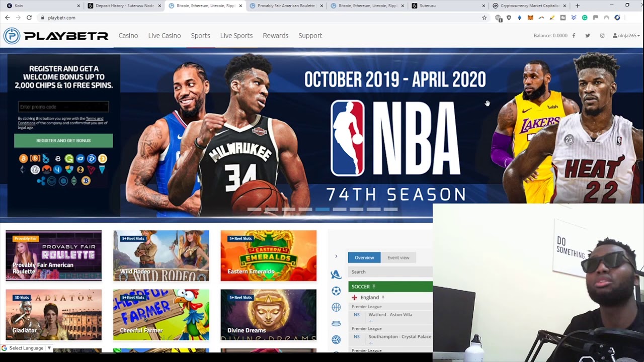Open the Live Sports menu

point(236,36)
